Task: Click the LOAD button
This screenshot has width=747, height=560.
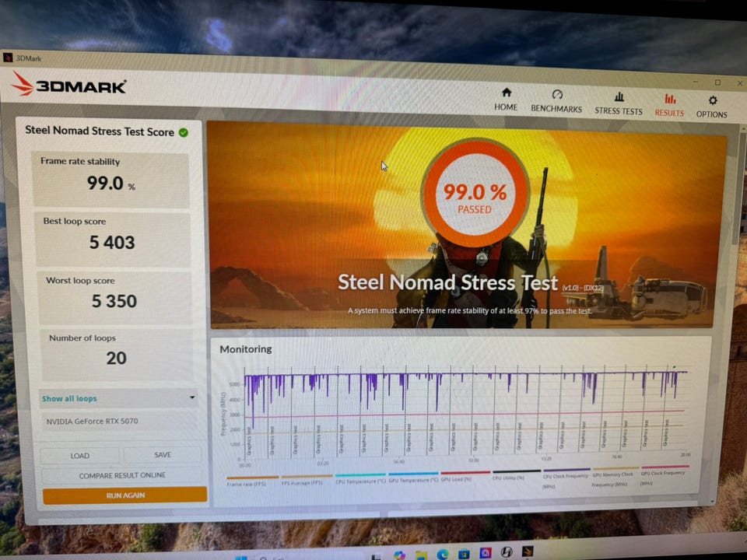Action: click(x=79, y=456)
